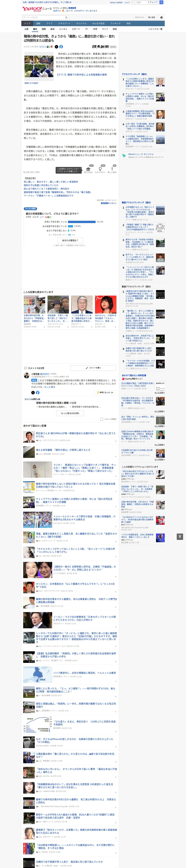186x868 pixels.
Task: Click the magnifier icon beside the keyword search field
Action: coord(66,18)
